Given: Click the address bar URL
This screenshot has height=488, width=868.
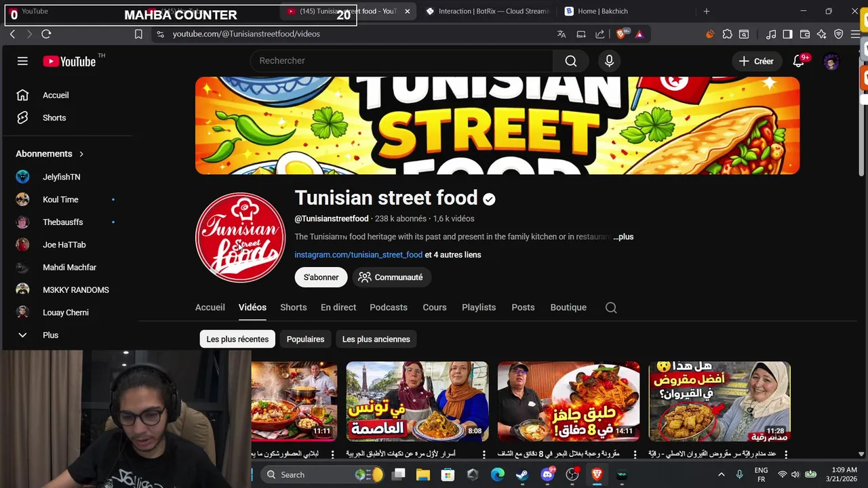Looking at the screenshot, I should 246,34.
